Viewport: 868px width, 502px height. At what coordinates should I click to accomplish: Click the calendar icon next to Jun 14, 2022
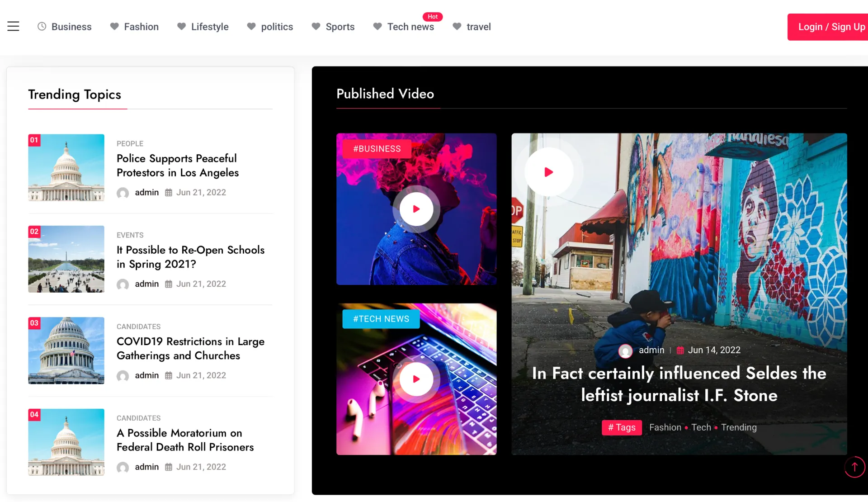(x=680, y=350)
